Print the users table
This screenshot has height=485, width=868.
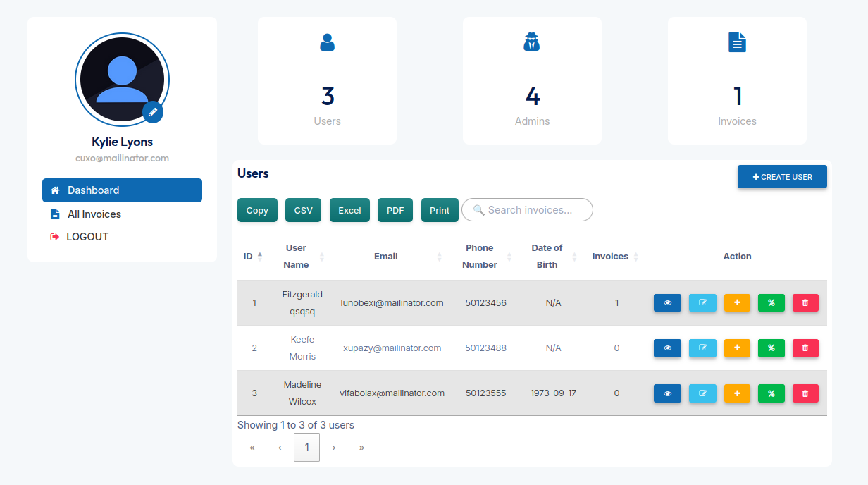click(439, 209)
